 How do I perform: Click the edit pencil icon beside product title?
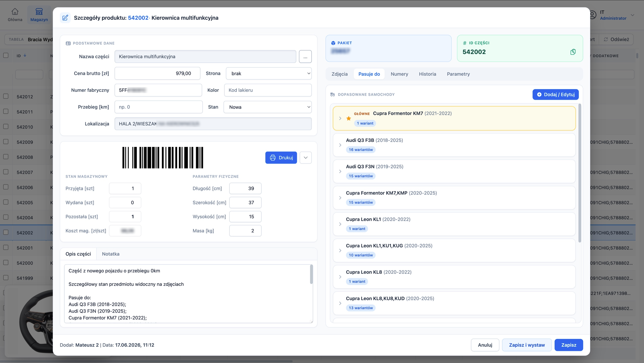coord(65,18)
